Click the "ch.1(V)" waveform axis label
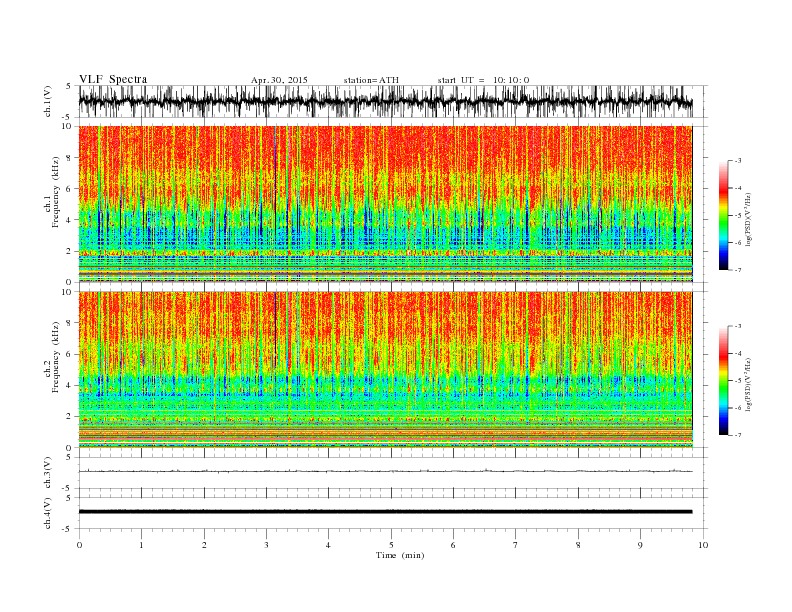The width and height of the screenshot is (792, 612). click(48, 101)
